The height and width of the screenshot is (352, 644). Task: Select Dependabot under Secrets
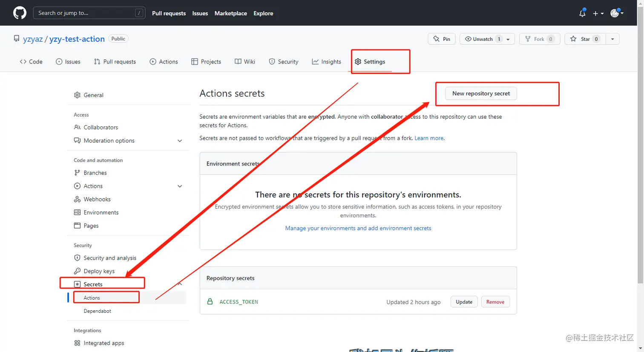pos(97,311)
